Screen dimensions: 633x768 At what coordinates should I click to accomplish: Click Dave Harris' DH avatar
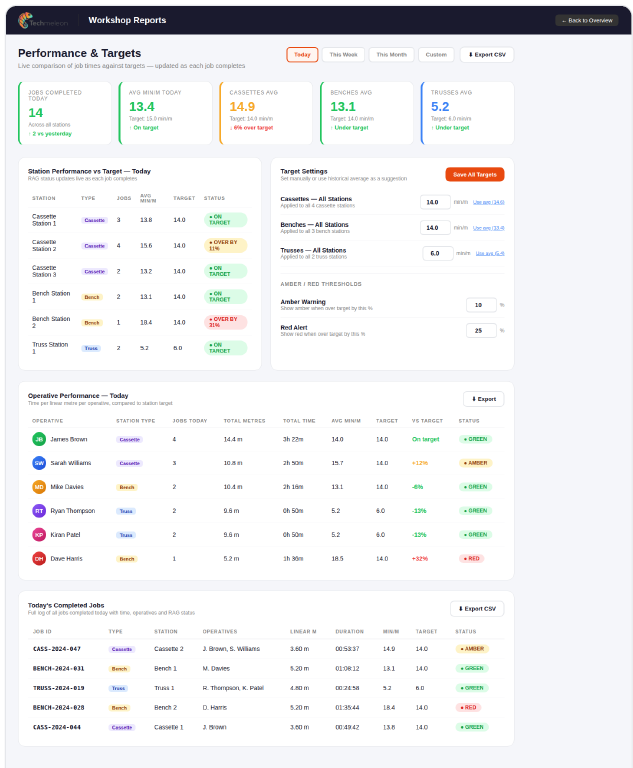[x=39, y=558]
